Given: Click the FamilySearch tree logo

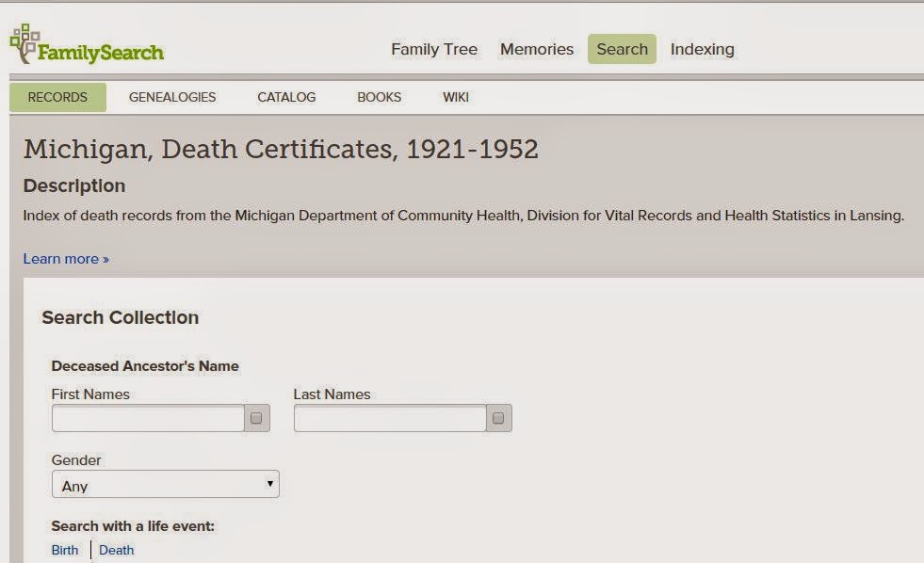Looking at the screenshot, I should tap(87, 45).
